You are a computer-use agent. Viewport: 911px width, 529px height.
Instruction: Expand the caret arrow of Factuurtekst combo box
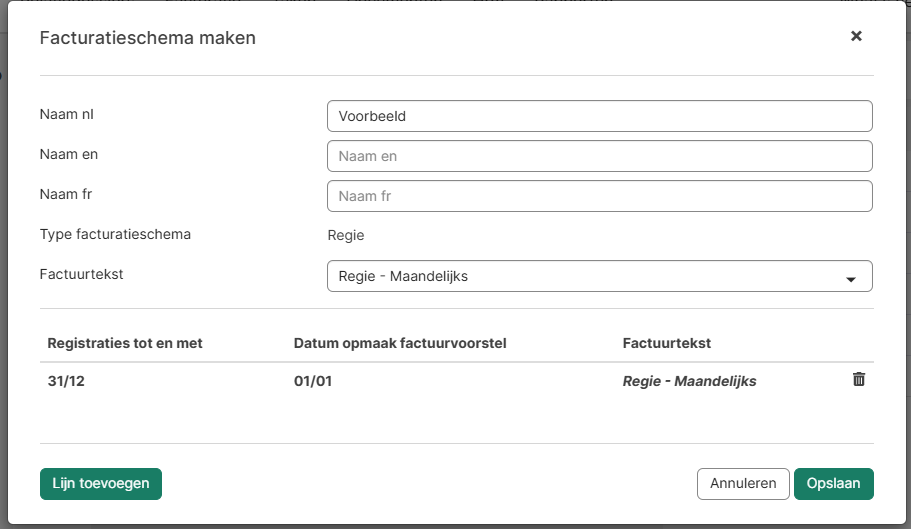pyautogui.click(x=851, y=278)
